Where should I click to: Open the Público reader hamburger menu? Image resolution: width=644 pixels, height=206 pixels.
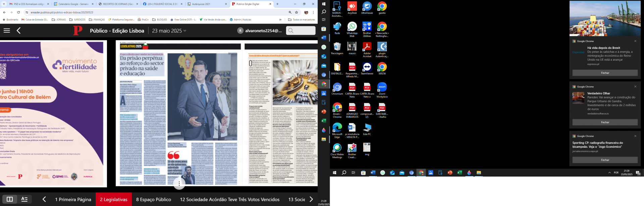coord(7,30)
